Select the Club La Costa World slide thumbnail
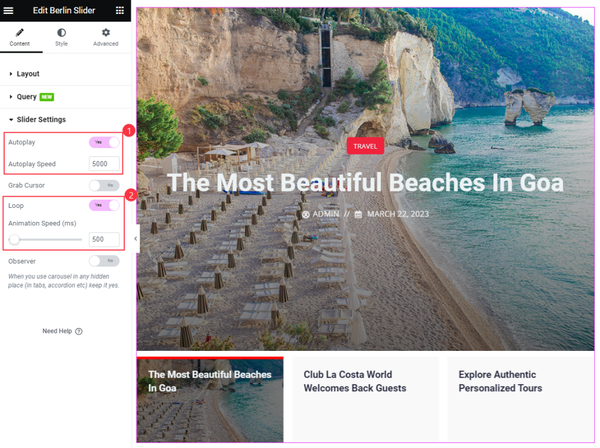 click(365, 399)
